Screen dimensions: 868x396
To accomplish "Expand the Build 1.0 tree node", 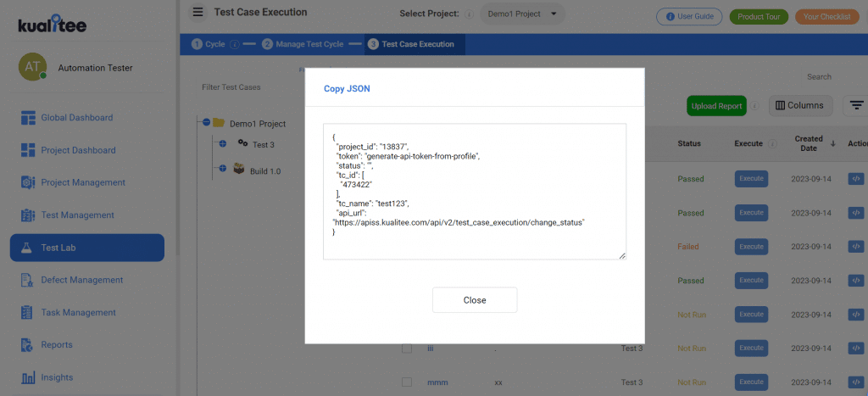I will [x=223, y=168].
